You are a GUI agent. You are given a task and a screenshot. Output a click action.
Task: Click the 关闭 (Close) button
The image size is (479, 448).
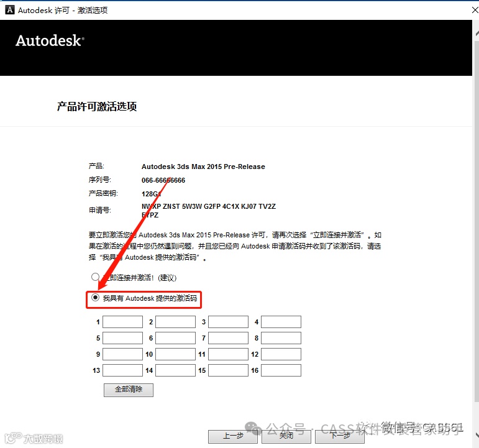[286, 436]
